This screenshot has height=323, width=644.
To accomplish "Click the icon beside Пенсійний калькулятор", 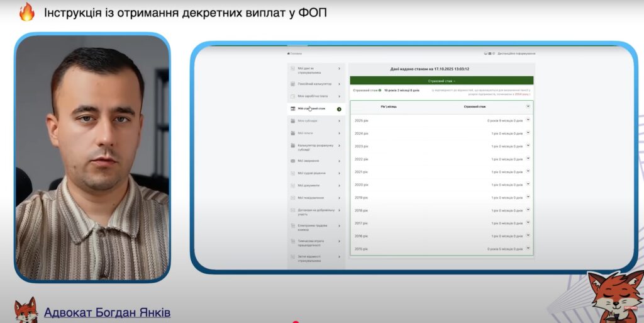I will [x=293, y=84].
